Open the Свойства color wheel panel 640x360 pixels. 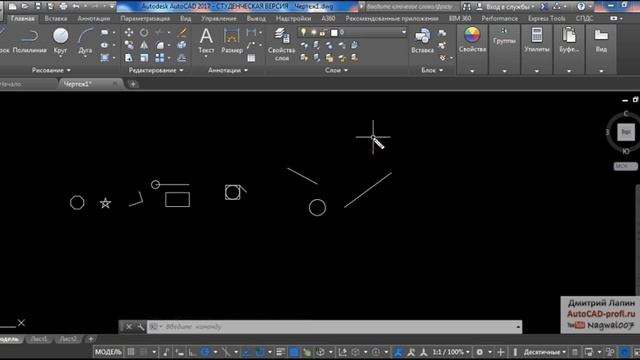(x=472, y=49)
